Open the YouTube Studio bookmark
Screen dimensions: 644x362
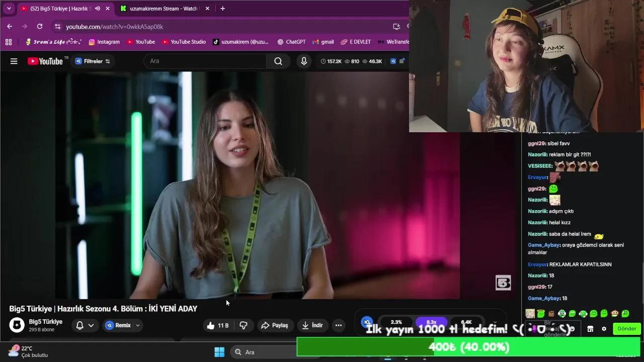click(x=184, y=42)
